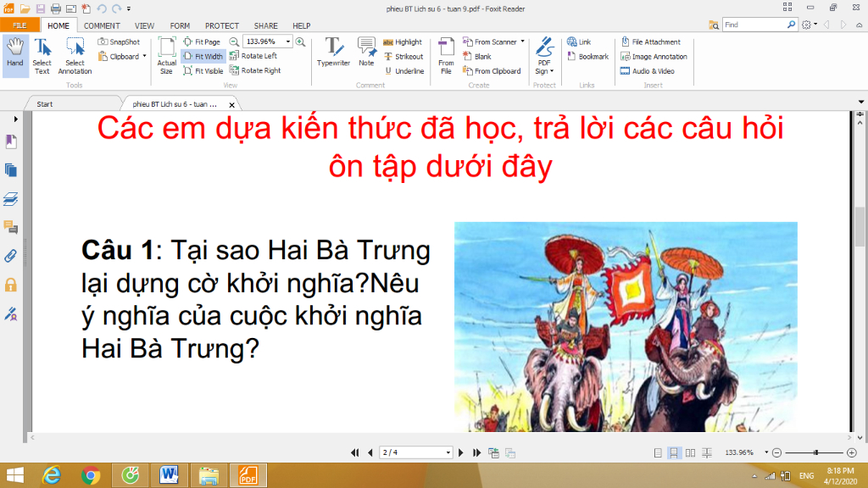Switch to Facing pages view mode
Viewport: 868px width, 488px height.
690,452
